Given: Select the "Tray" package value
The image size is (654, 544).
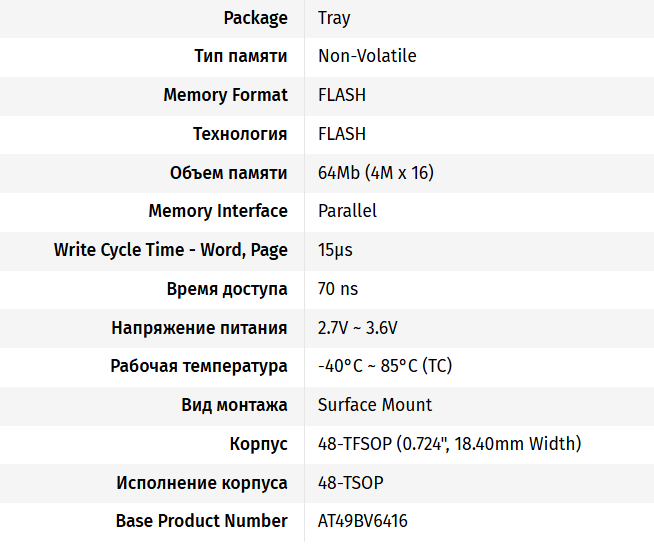Looking at the screenshot, I should [x=334, y=18].
